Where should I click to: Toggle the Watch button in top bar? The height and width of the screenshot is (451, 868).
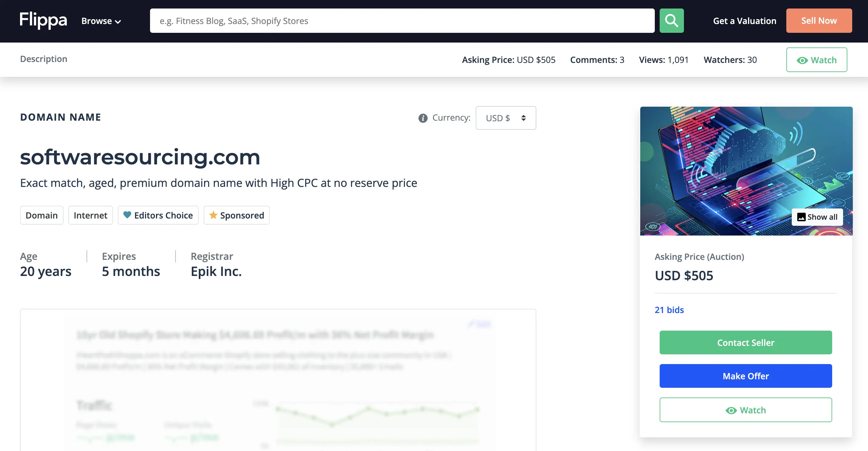(816, 59)
